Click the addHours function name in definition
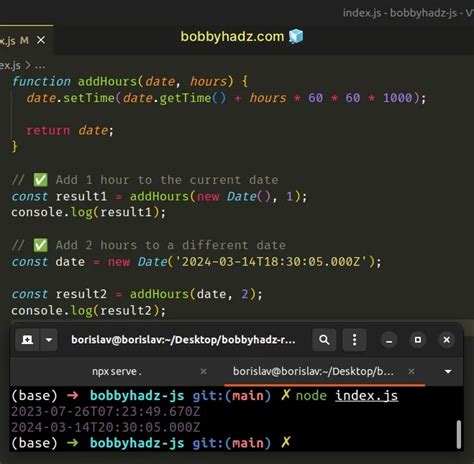 point(107,81)
